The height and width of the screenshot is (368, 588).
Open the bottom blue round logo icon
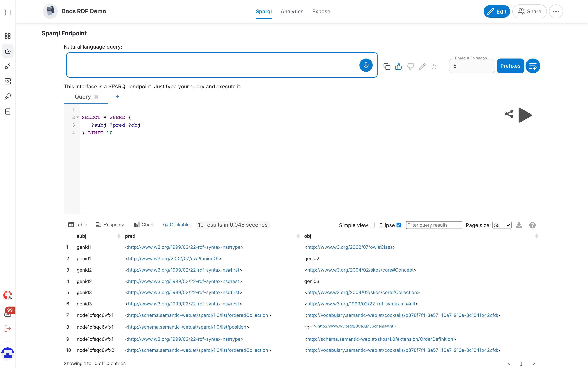point(8,354)
